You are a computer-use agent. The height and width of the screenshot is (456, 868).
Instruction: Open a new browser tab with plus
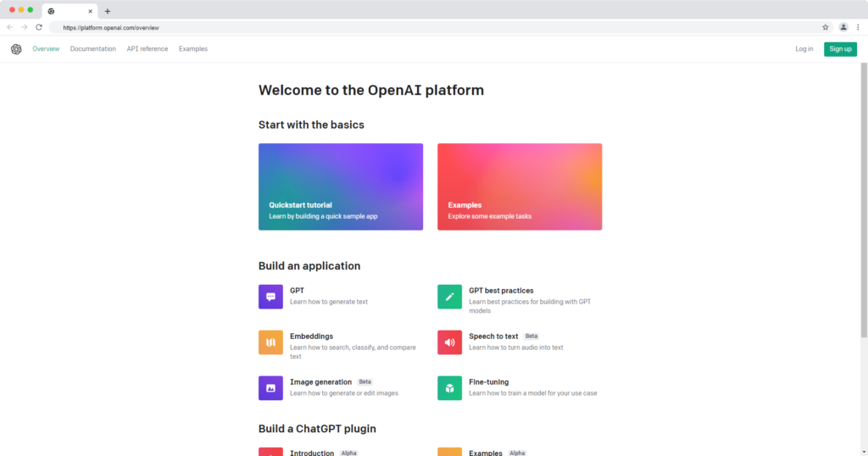108,11
